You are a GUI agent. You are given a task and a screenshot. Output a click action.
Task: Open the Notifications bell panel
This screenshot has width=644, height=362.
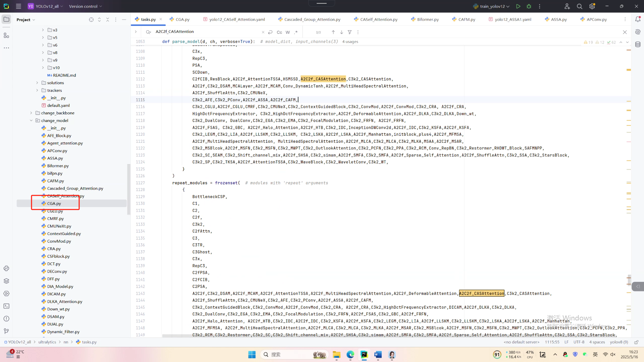[x=638, y=19]
